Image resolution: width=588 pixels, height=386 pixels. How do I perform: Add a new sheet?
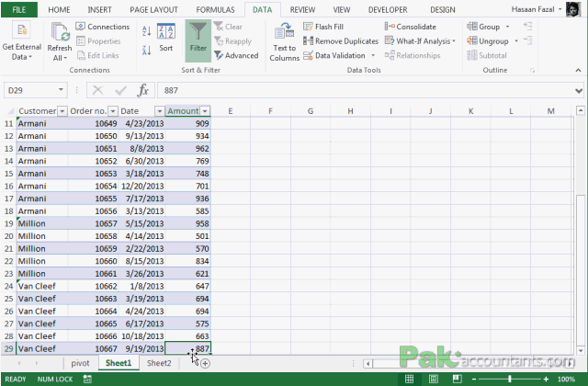[x=205, y=363]
